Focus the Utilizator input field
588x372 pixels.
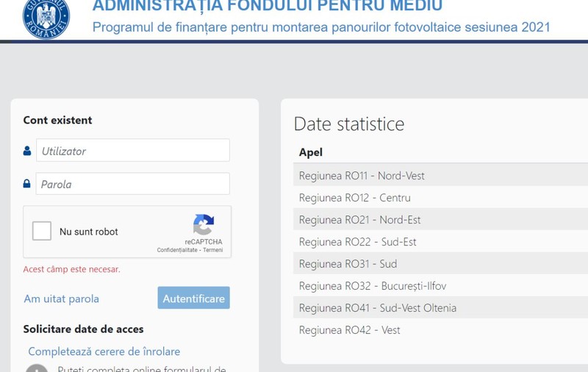pyautogui.click(x=133, y=151)
